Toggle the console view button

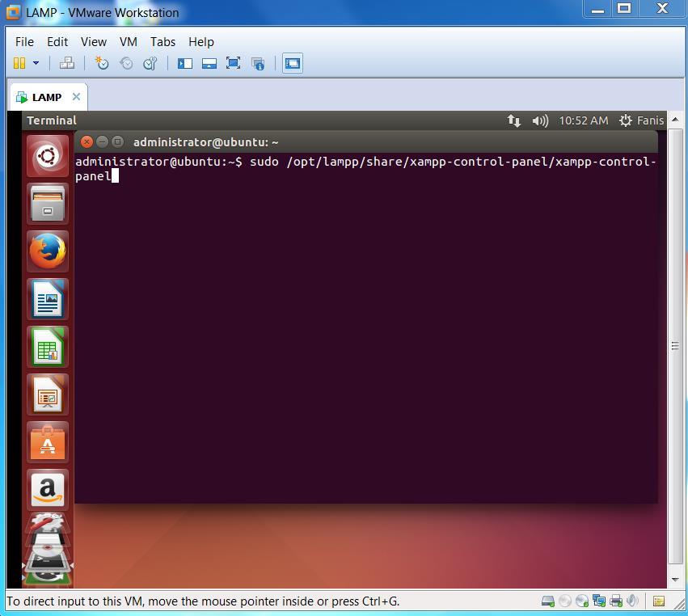click(292, 63)
